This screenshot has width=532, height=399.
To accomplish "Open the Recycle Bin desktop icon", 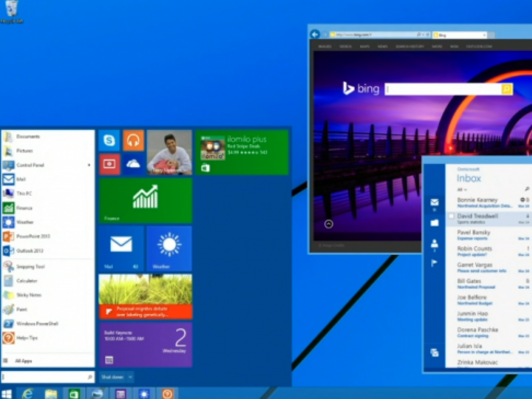I will click(11, 12).
